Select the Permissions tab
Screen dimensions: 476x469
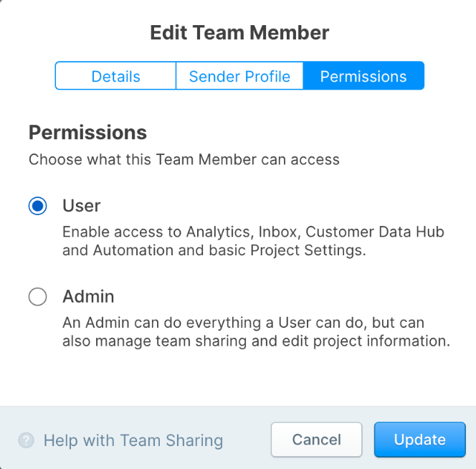[x=363, y=76]
